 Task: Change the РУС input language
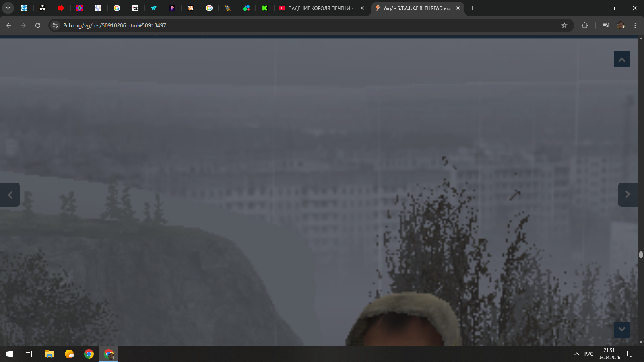tap(589, 354)
